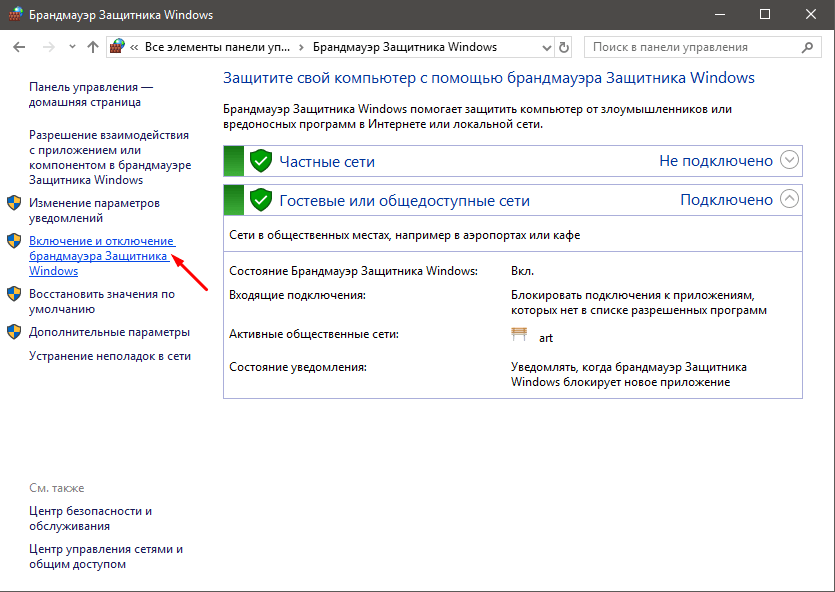Click the bench network icon beside art
835x592 pixels.
tap(519, 334)
